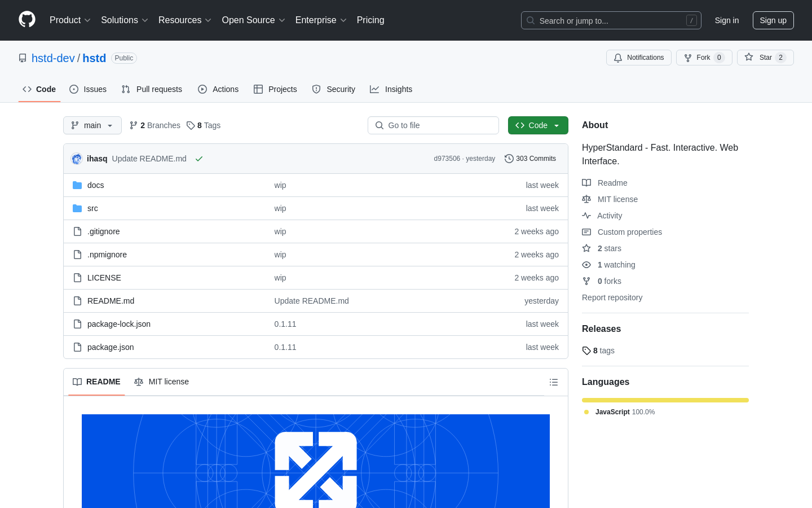812x508 pixels.
Task: Click the package.json file icon
Action: (77, 347)
